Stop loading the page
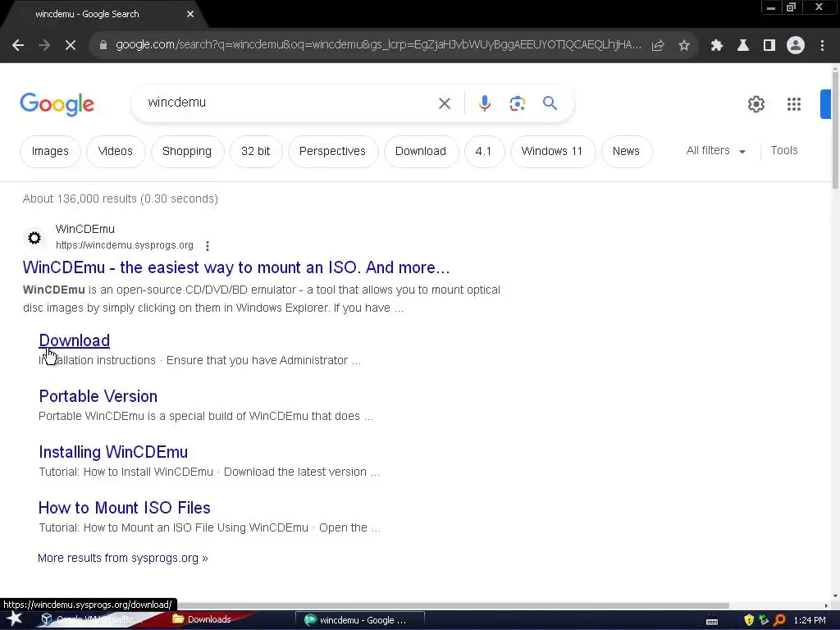Viewport: 840px width, 630px height. tap(71, 46)
